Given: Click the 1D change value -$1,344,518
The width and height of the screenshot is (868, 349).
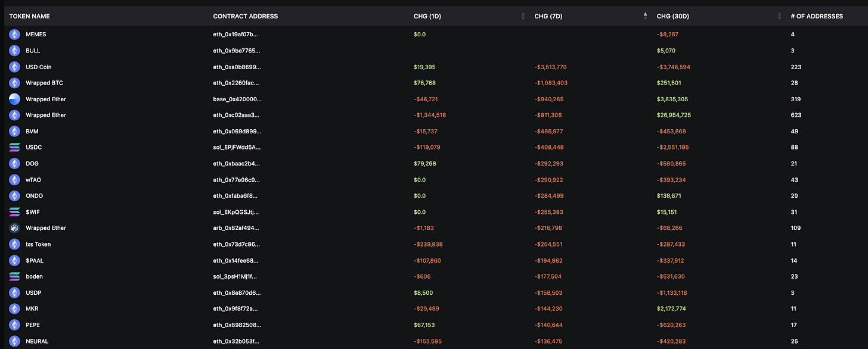Looking at the screenshot, I should (x=430, y=115).
